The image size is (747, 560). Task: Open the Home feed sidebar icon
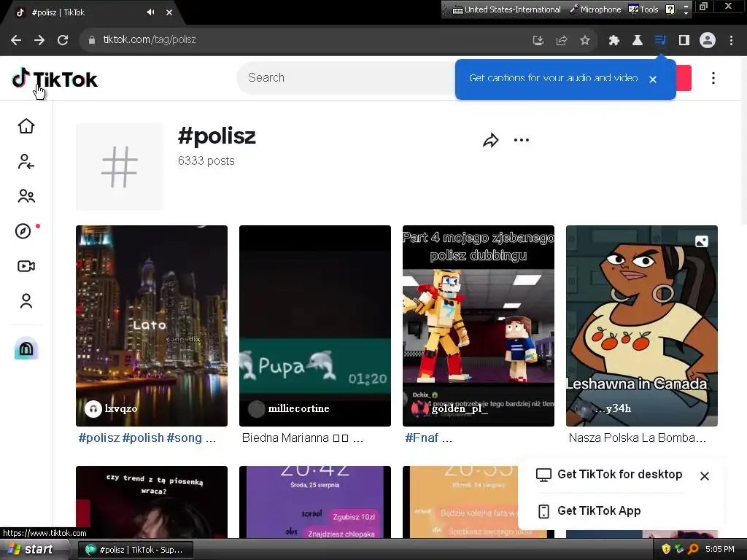(26, 126)
